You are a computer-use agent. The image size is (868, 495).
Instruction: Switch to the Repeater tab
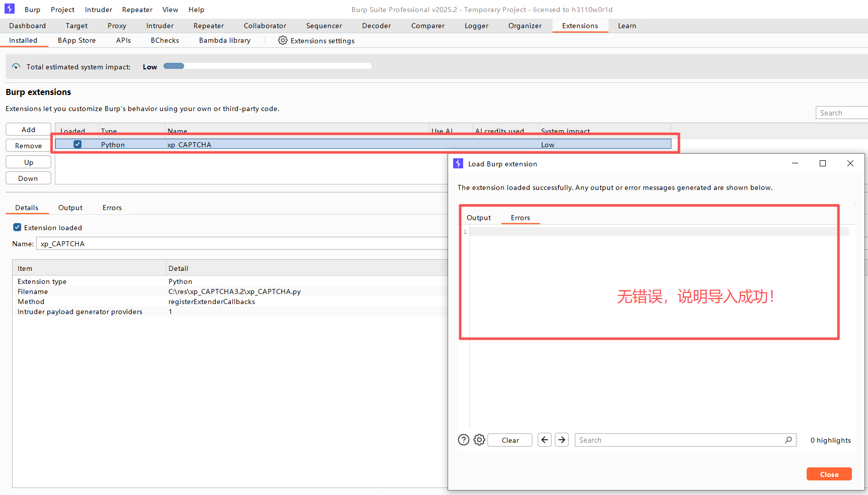coord(209,26)
